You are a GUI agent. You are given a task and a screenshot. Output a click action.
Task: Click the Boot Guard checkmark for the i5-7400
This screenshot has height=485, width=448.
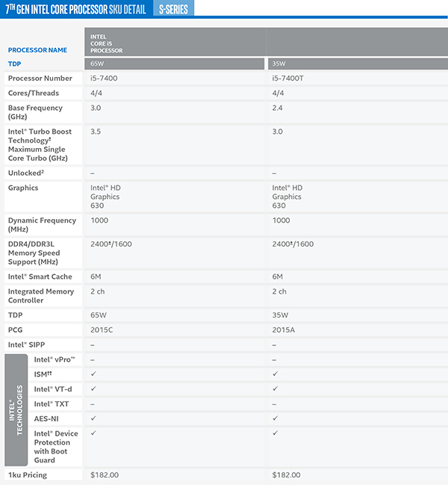point(93,433)
